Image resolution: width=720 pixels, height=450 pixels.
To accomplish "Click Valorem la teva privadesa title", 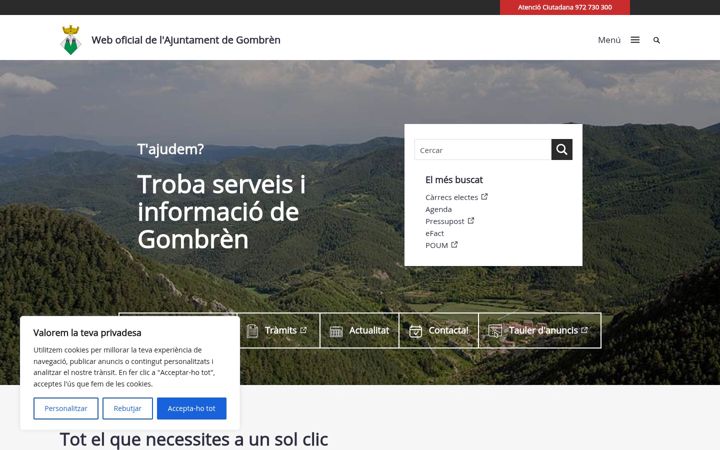I will click(87, 332).
